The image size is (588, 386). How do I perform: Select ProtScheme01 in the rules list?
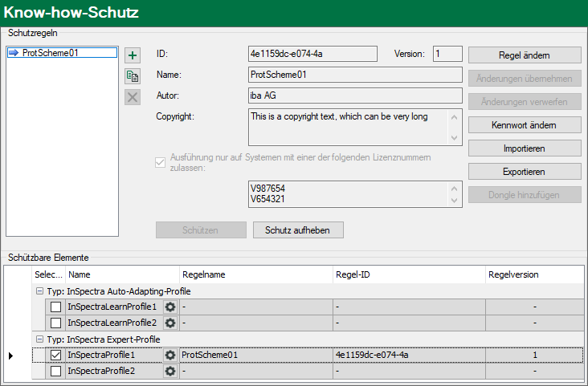tap(51, 53)
